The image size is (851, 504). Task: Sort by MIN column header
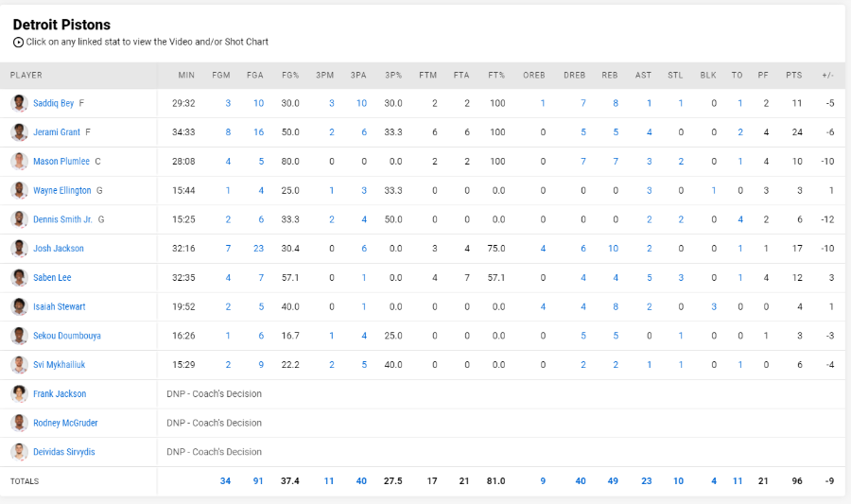[x=186, y=76]
